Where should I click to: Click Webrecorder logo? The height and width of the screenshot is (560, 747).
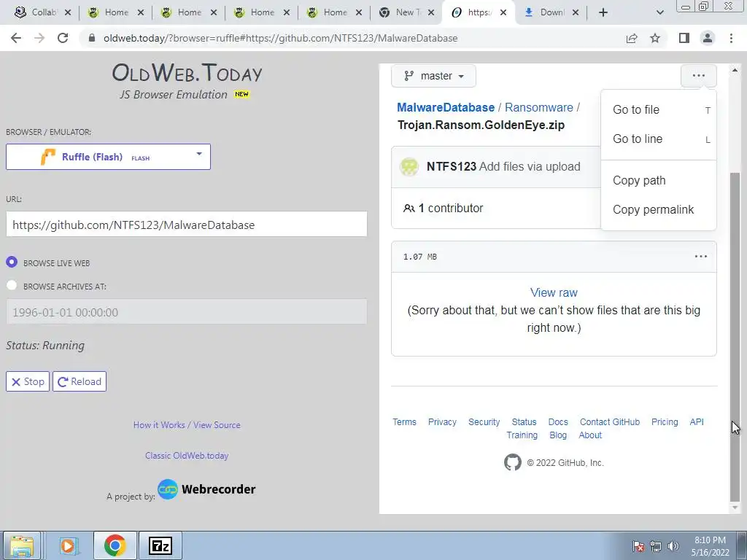(206, 489)
